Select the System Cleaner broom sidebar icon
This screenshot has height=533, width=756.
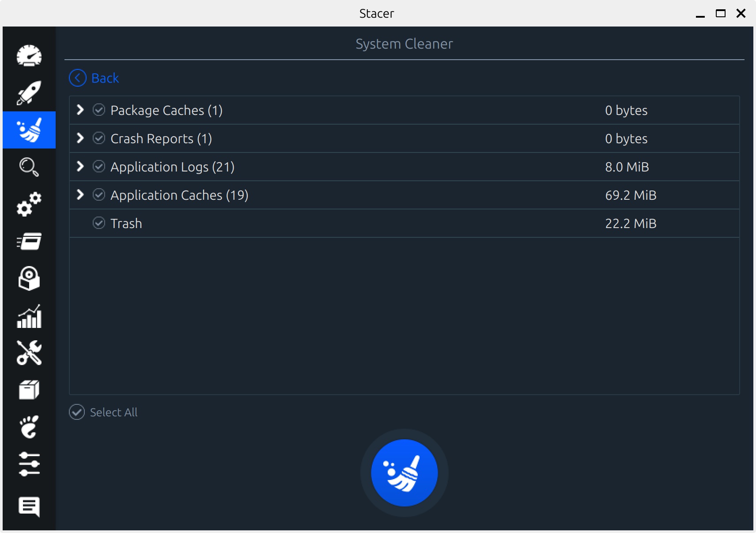click(x=29, y=130)
